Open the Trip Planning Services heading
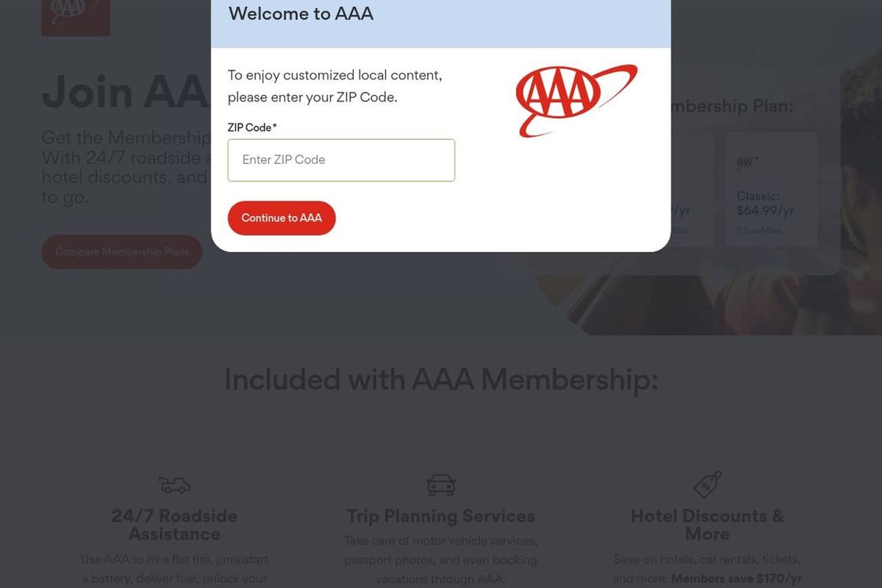The image size is (882, 588). click(440, 515)
